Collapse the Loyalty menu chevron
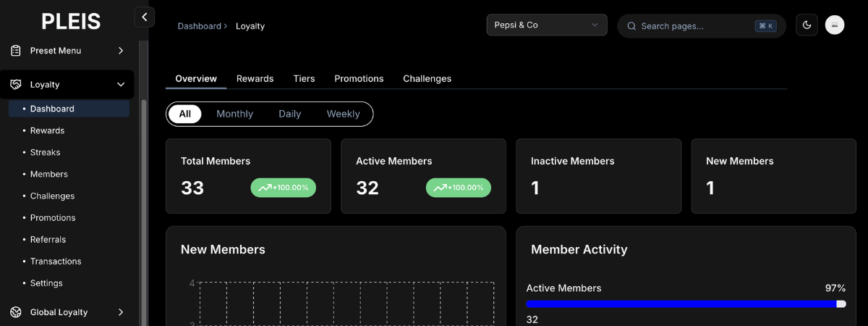The image size is (868, 326). click(x=121, y=85)
